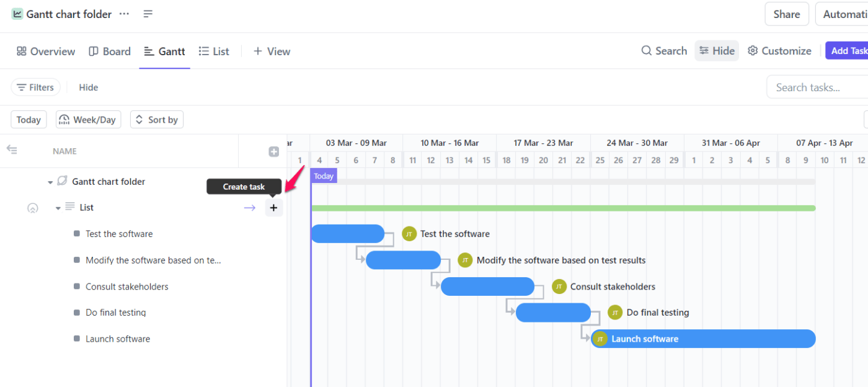
Task: Click the Do final testing Gantt bar
Action: [553, 313]
